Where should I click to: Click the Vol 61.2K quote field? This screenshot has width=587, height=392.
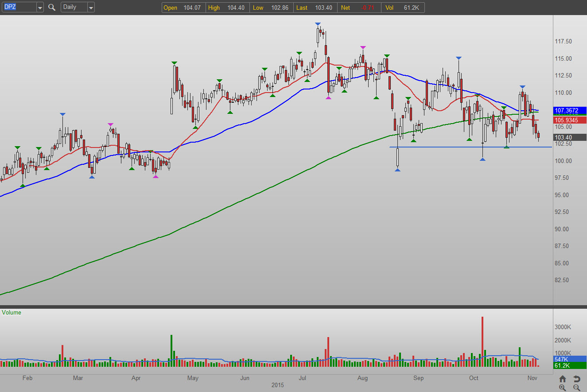(403, 8)
